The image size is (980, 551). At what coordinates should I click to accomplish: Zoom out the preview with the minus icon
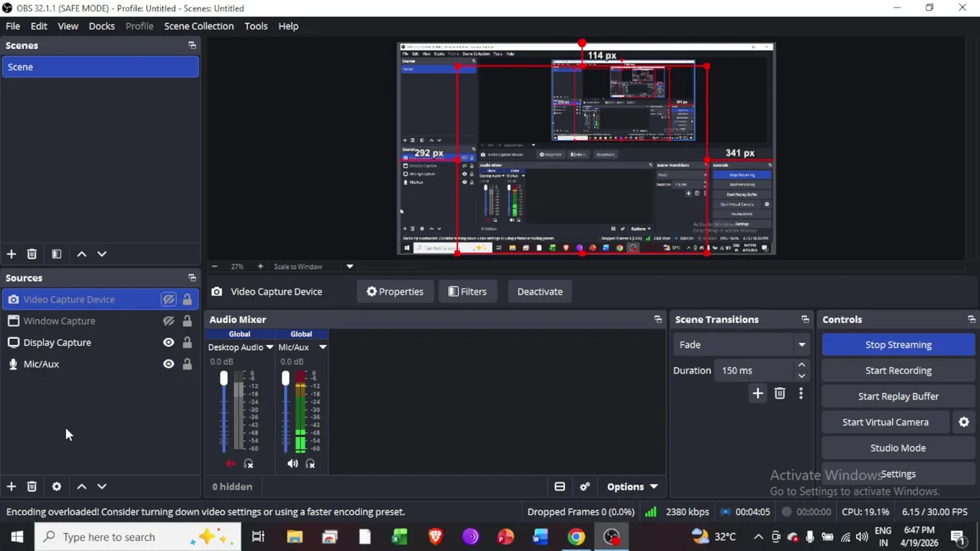pos(214,266)
